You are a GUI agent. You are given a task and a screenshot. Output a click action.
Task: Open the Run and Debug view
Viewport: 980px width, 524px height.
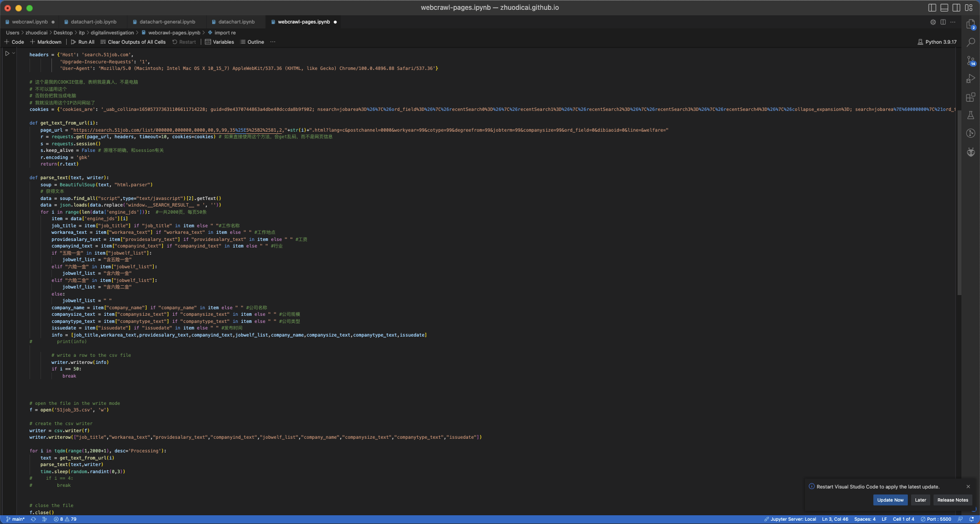971,79
